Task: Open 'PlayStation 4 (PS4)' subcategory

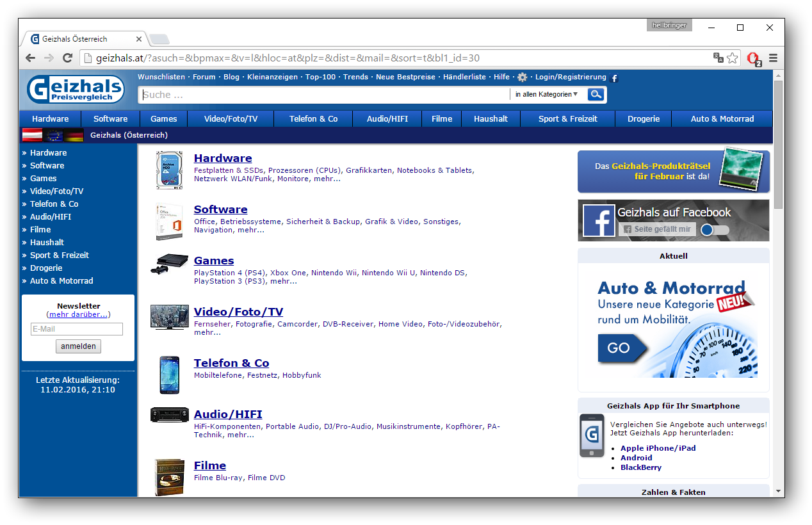Action: pos(230,273)
